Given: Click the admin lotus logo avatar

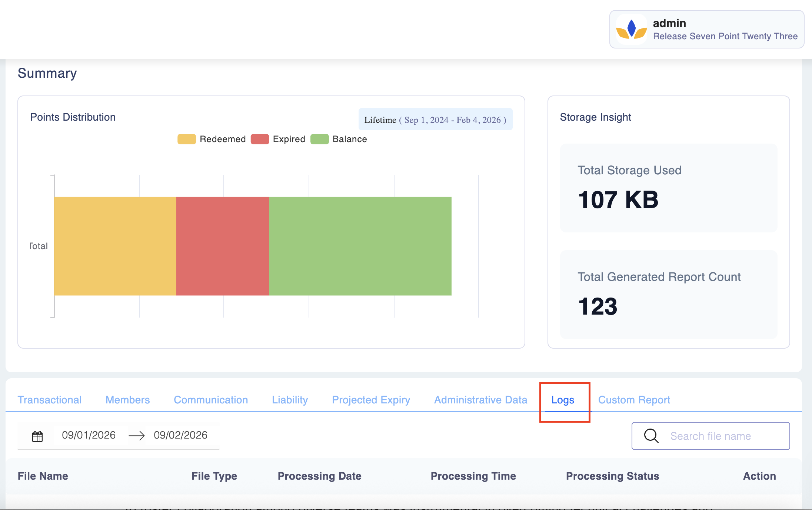Looking at the screenshot, I should (631, 29).
